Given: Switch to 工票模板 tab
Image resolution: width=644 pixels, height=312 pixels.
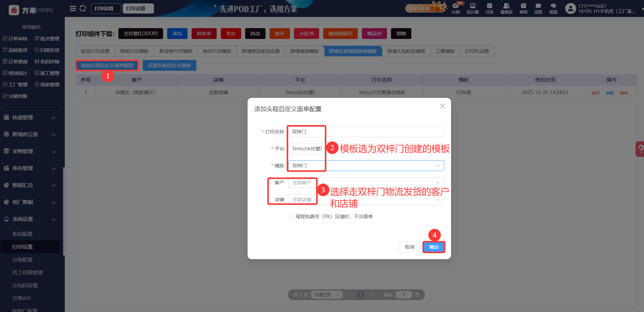Looking at the screenshot, I should tap(445, 51).
